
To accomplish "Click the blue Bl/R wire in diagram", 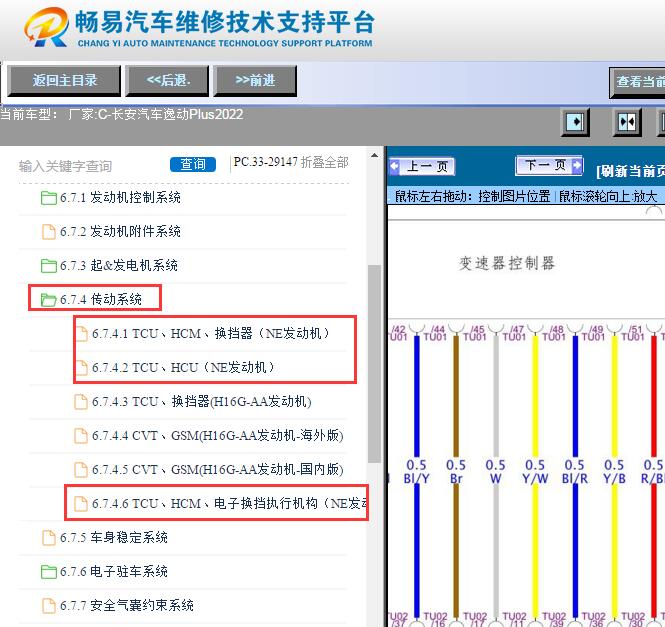I will coord(575,397).
